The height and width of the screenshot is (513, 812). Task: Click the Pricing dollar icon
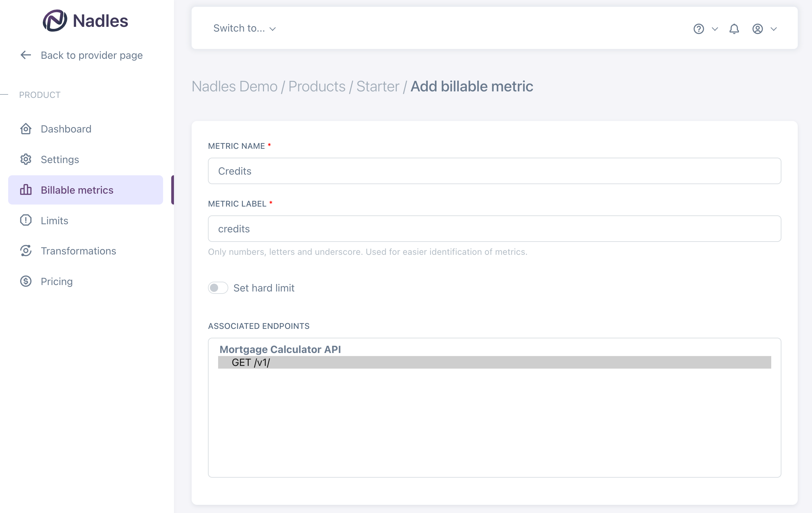click(x=26, y=281)
